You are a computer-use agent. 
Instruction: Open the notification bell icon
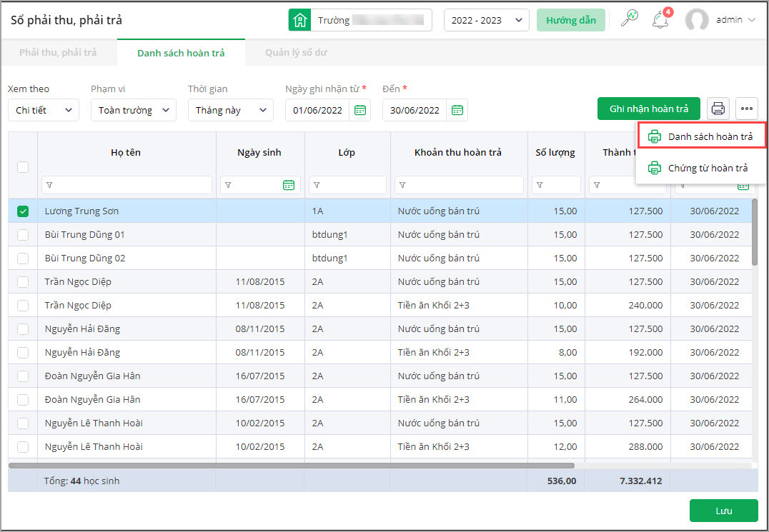coord(660,20)
